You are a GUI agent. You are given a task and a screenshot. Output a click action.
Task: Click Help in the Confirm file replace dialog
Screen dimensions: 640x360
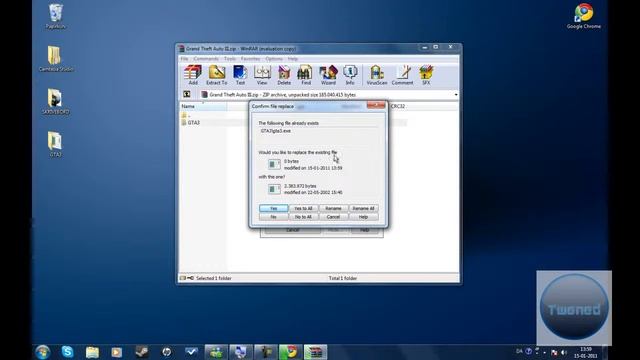tap(363, 217)
